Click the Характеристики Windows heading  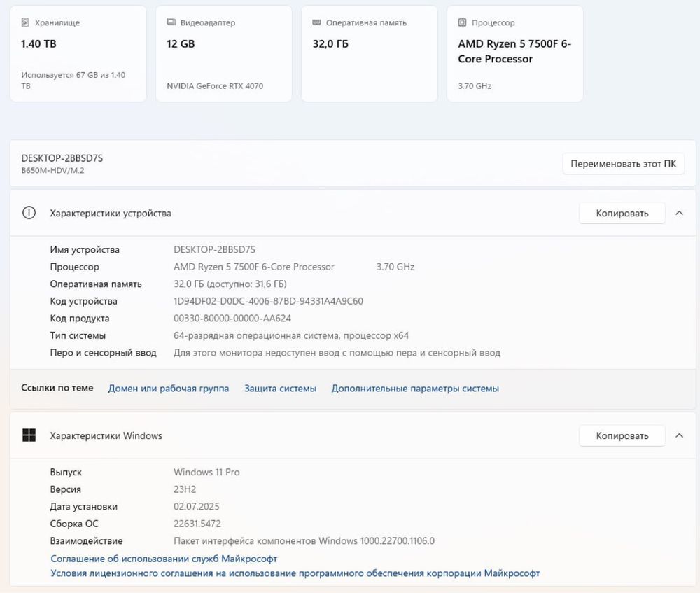(x=106, y=435)
